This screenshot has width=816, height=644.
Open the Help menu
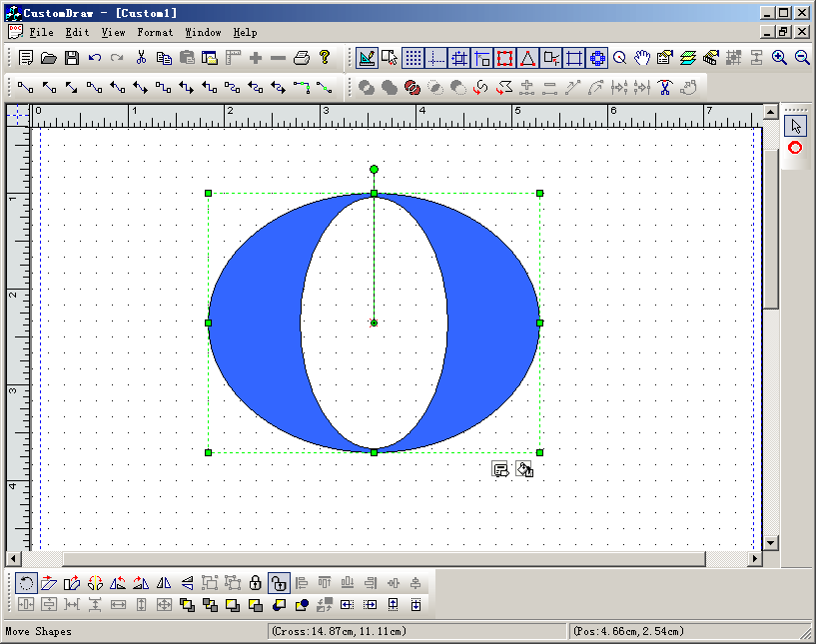245,32
